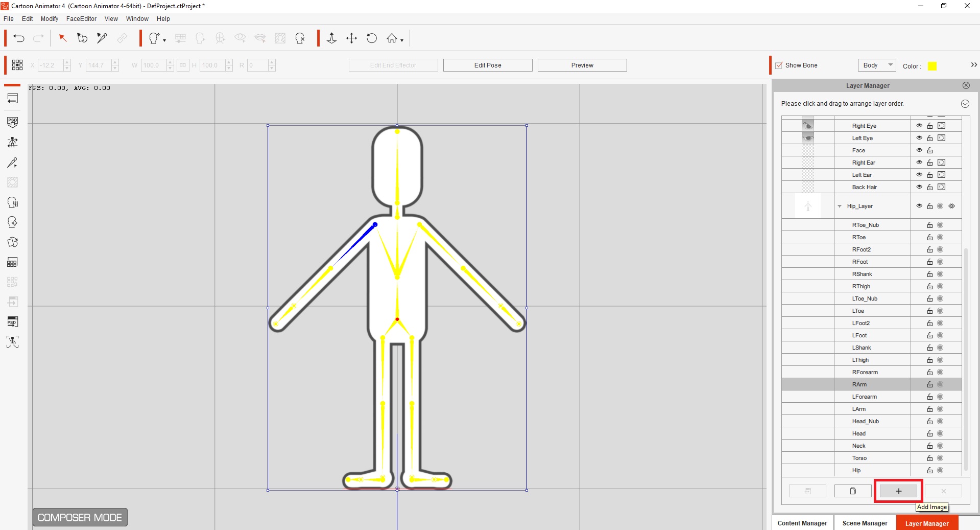Viewport: 980px width, 530px height.
Task: Open the View menu
Action: pos(111,19)
